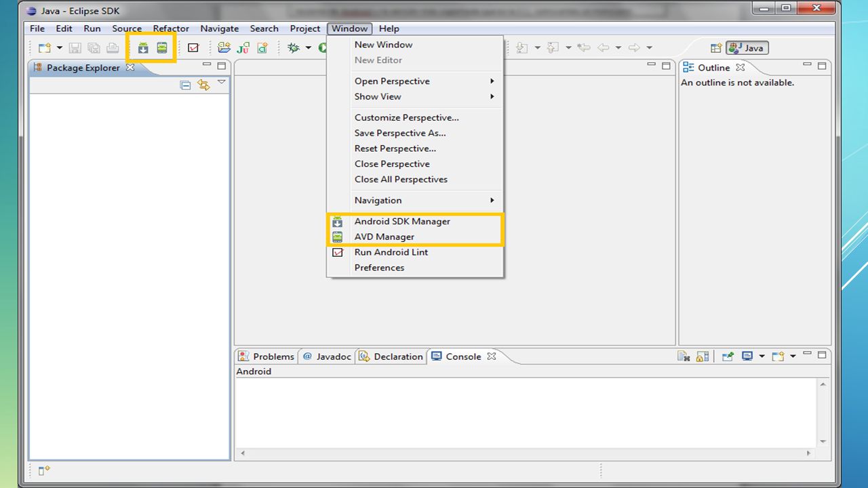
Task: Switch to the Javadoc tab
Action: (x=327, y=357)
